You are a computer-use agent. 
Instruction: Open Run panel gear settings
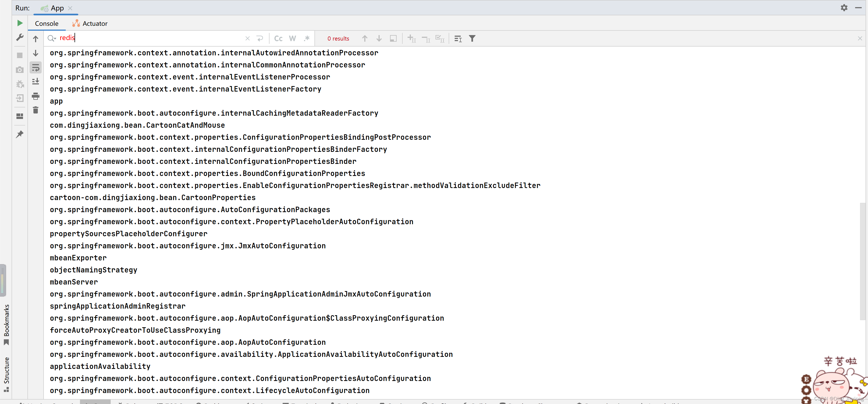coord(844,7)
